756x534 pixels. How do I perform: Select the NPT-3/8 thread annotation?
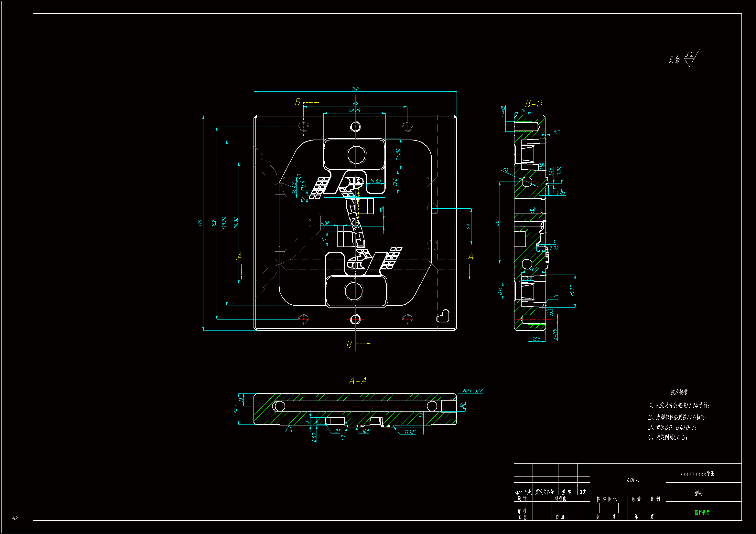(472, 391)
